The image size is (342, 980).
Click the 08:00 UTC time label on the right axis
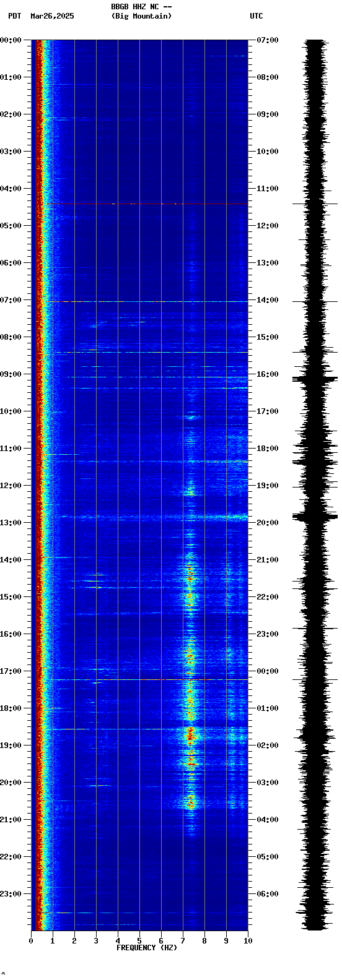[268, 77]
